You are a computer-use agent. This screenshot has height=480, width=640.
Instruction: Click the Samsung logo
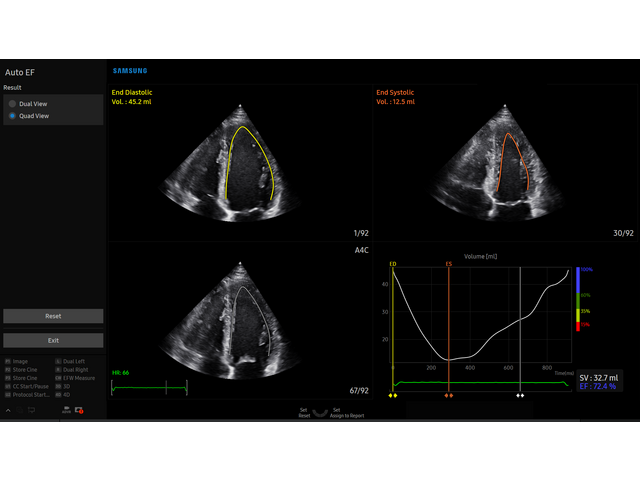click(129, 71)
